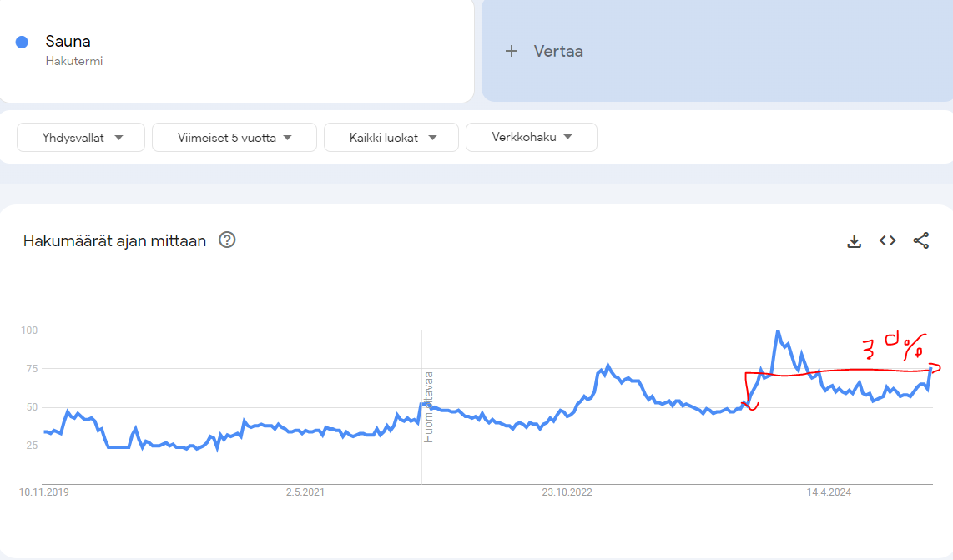
Task: Click the blue dot beside Sauna
Action: (23, 42)
